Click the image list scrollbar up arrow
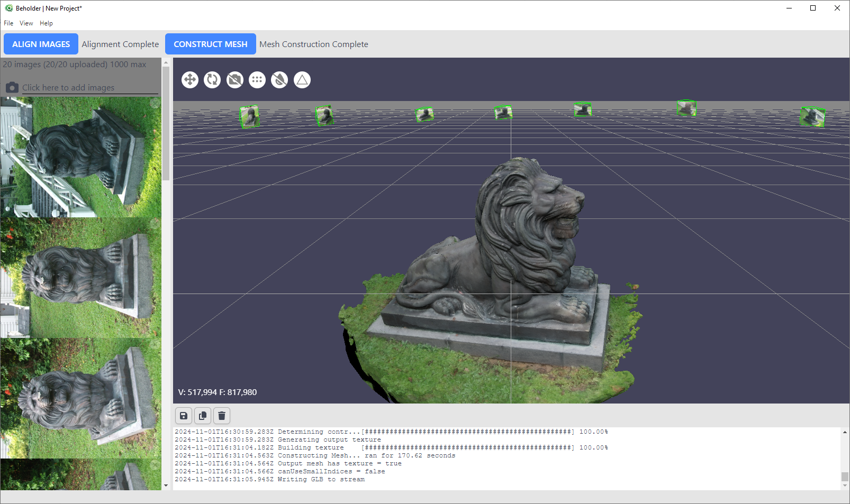Screen dimensions: 850x504 point(166,62)
